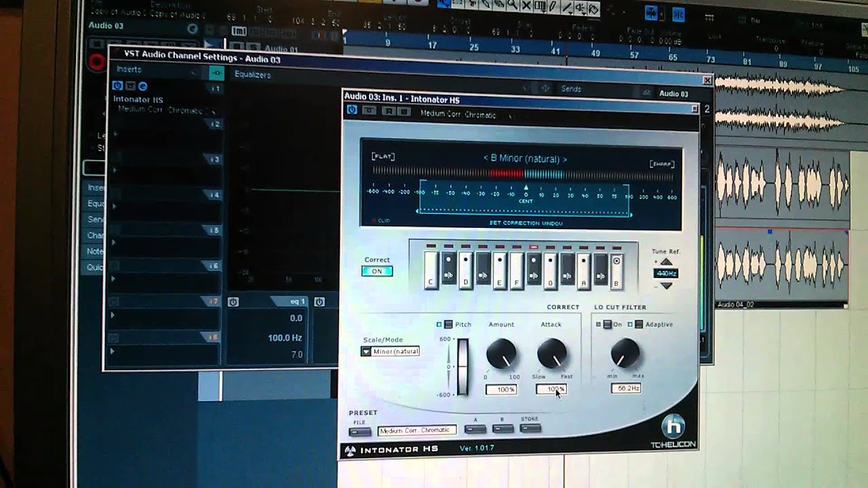The height and width of the screenshot is (488, 868).
Task: Click the Equalizers section header
Action: coord(253,75)
